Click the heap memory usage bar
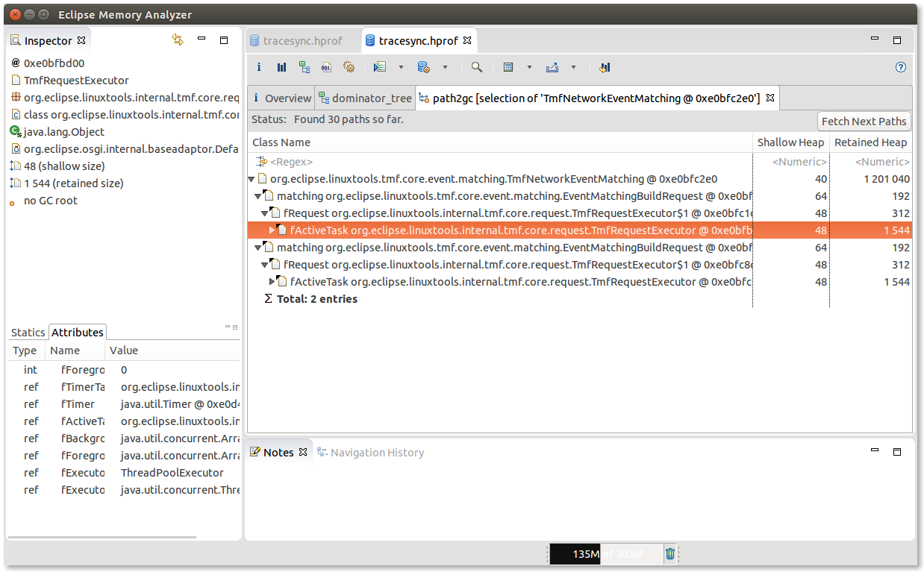The height and width of the screenshot is (572, 924). point(605,554)
